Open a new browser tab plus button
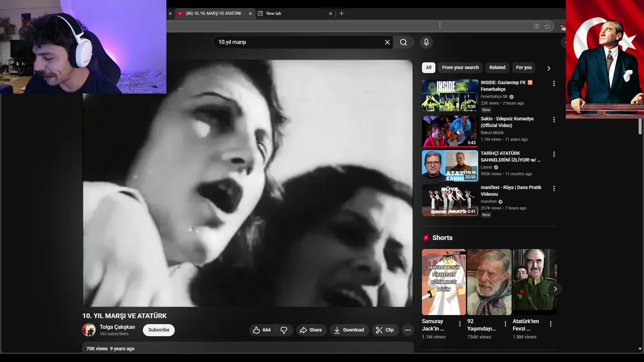The height and width of the screenshot is (362, 644). [342, 14]
